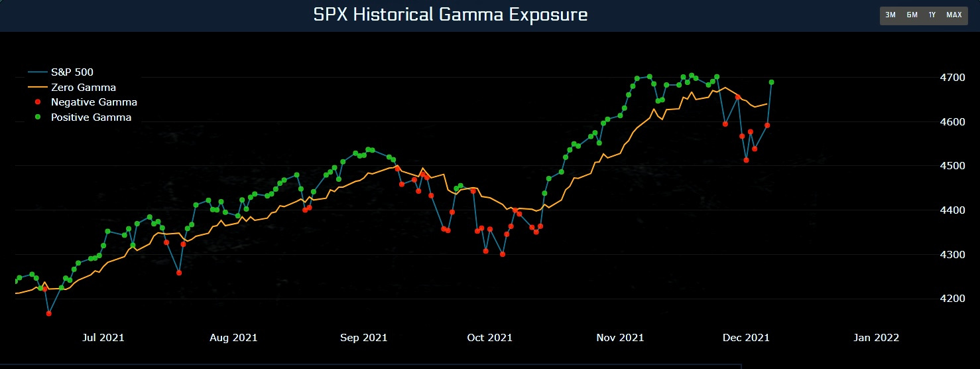The image size is (980, 369).
Task: Select the 3M time range button
Action: (890, 15)
